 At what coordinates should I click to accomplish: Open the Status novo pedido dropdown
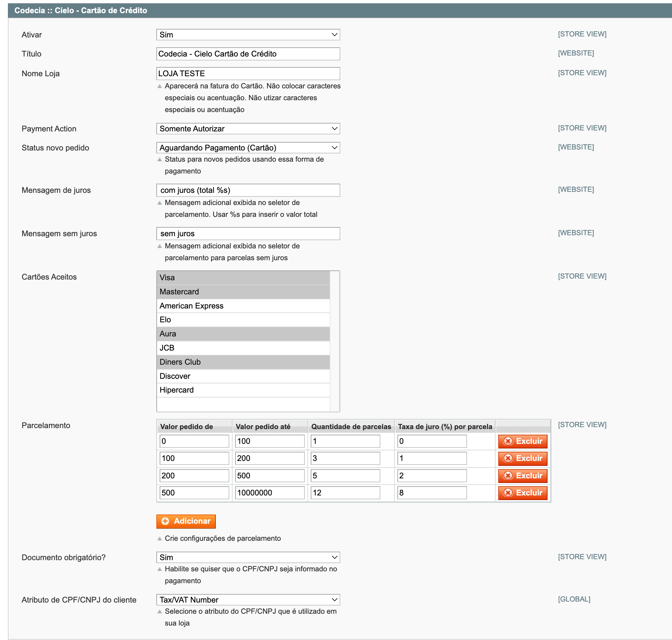coord(248,148)
